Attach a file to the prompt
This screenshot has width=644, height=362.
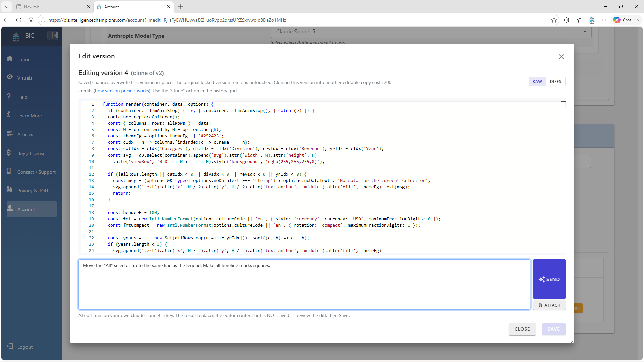[549, 305]
